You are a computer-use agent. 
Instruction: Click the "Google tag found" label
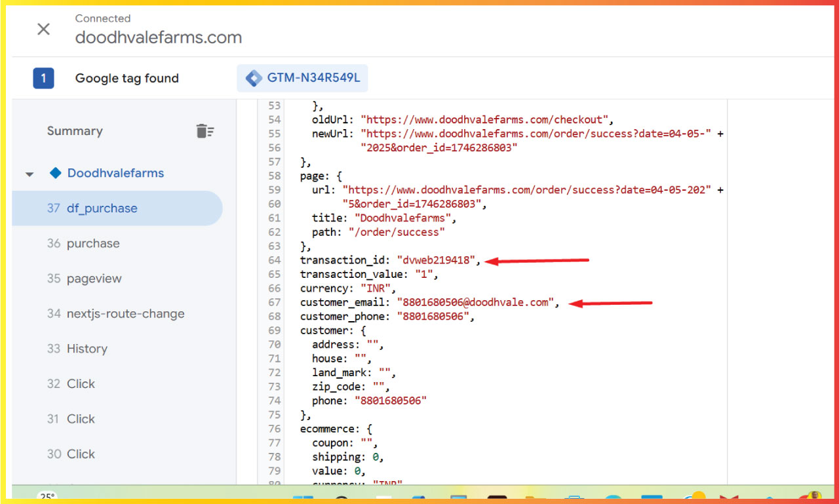pyautogui.click(x=127, y=79)
